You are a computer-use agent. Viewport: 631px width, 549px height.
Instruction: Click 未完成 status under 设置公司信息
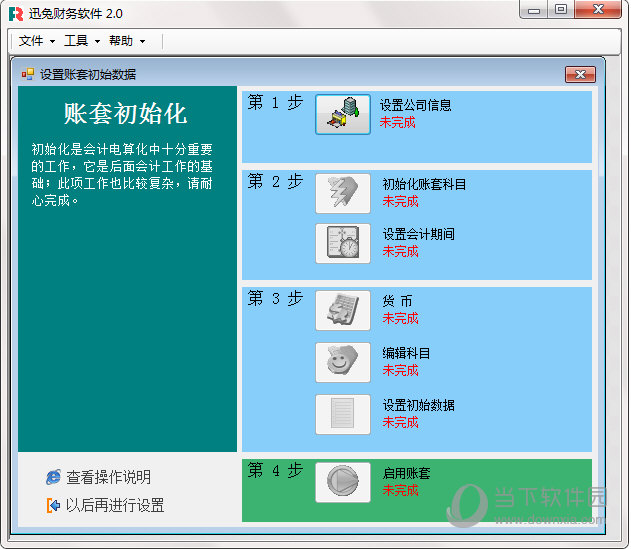point(398,122)
